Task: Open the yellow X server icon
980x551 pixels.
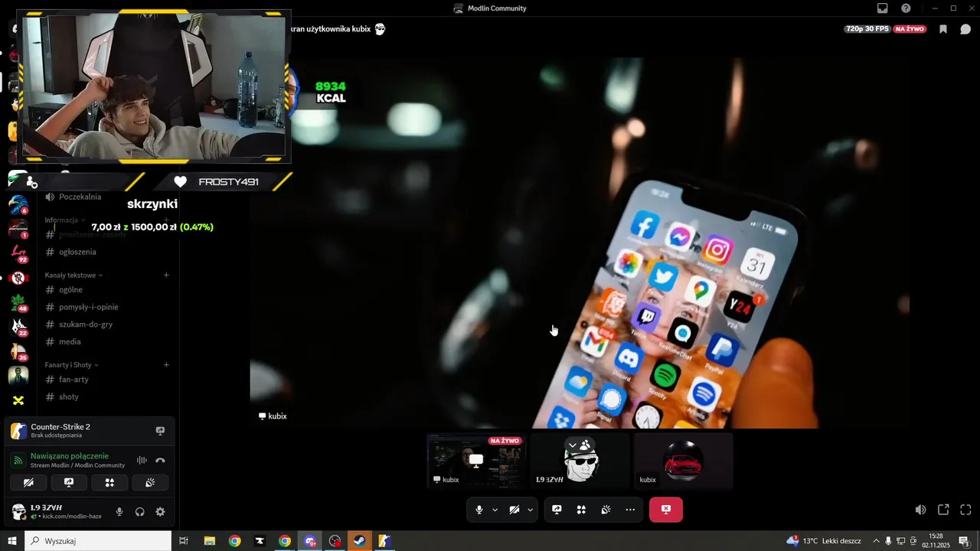Action: tap(18, 400)
